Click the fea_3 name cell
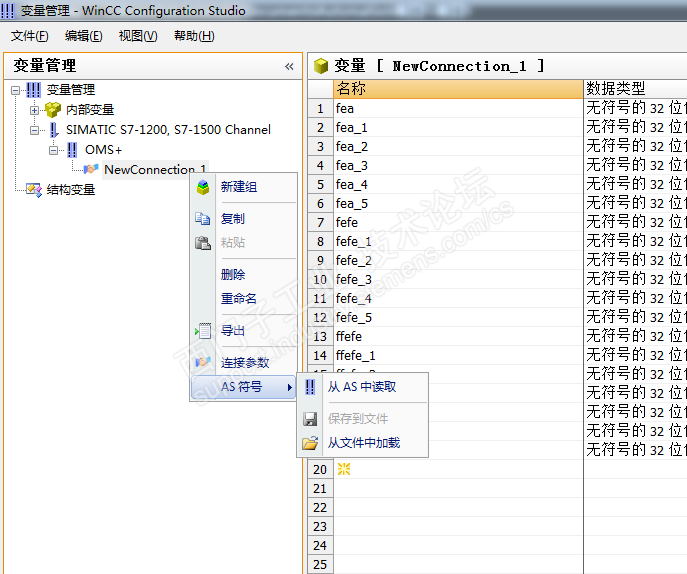The width and height of the screenshot is (687, 574). coord(458,166)
